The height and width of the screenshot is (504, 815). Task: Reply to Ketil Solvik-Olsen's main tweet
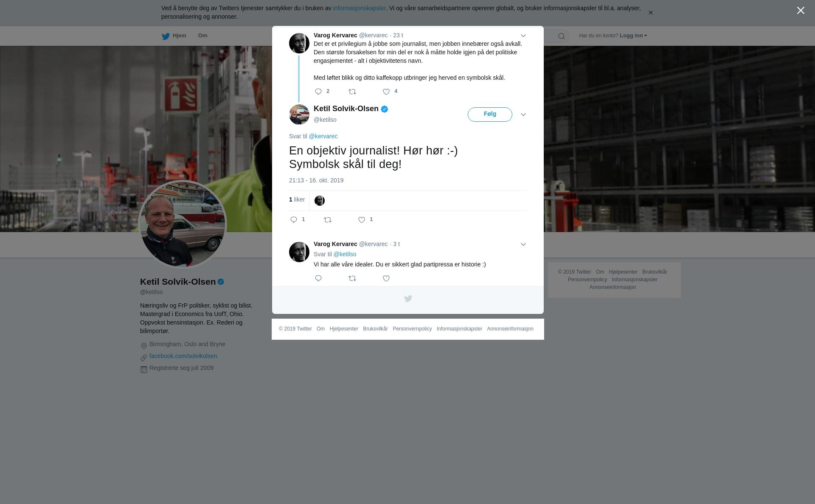coord(294,220)
